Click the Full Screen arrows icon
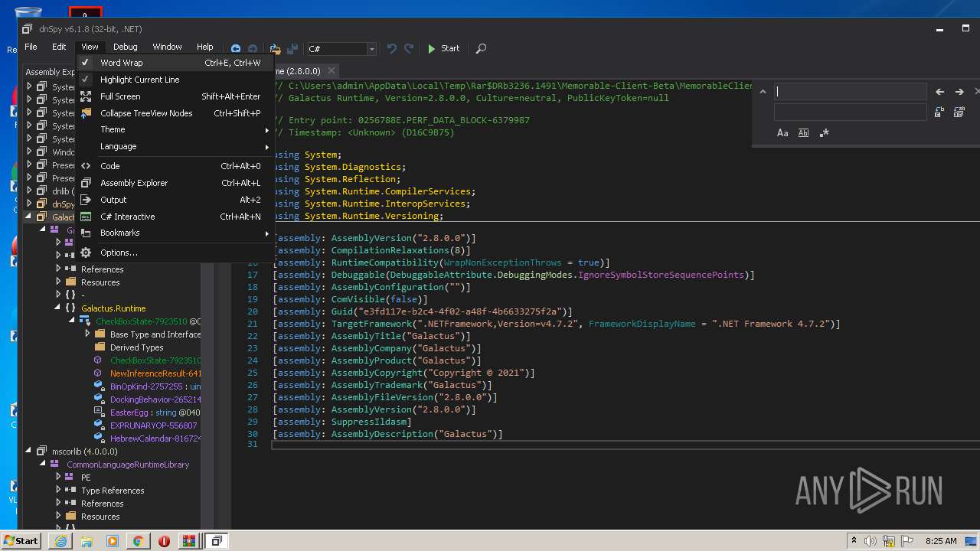Viewport: 980px width, 551px height. coord(86,96)
